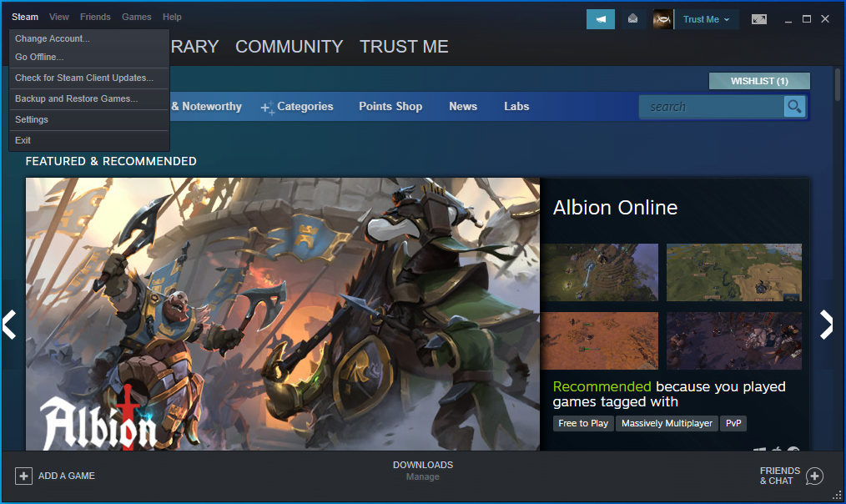This screenshot has height=504, width=846.
Task: Open the Categories store tab
Action: pyautogui.click(x=305, y=106)
